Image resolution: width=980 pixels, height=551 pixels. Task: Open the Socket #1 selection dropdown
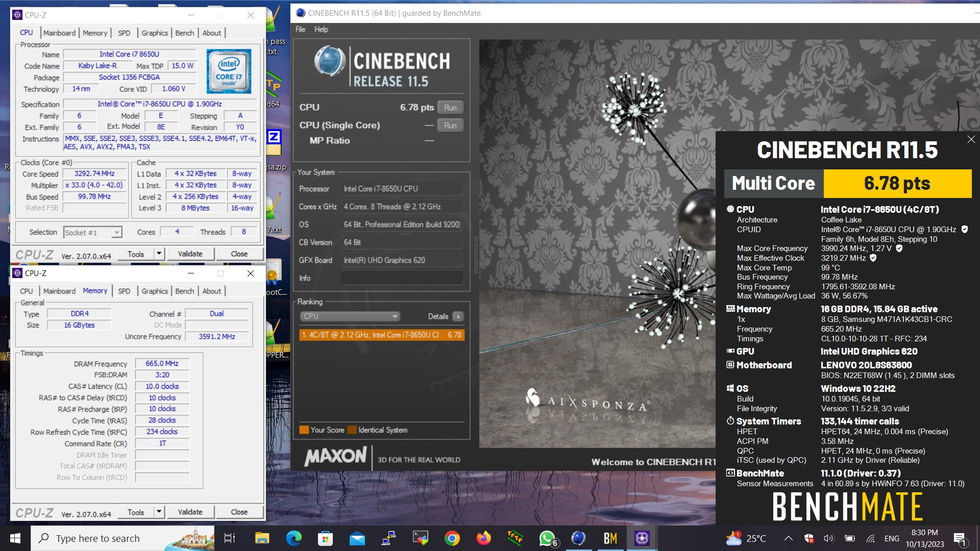[93, 233]
